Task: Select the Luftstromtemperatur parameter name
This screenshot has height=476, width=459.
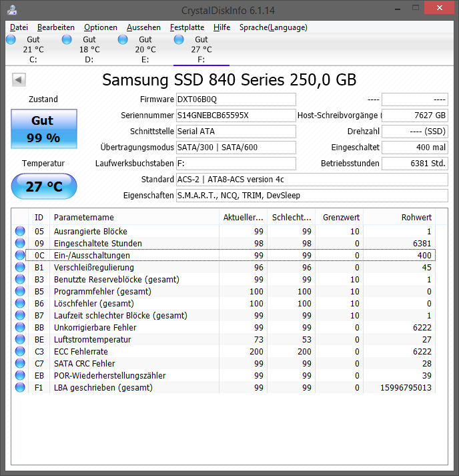Action: 92,340
